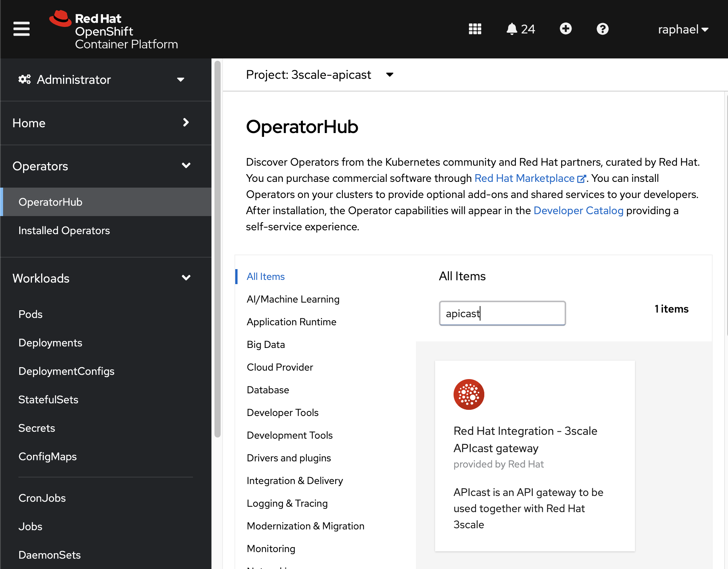Click the 3scale APIcast operator logo

(x=469, y=394)
